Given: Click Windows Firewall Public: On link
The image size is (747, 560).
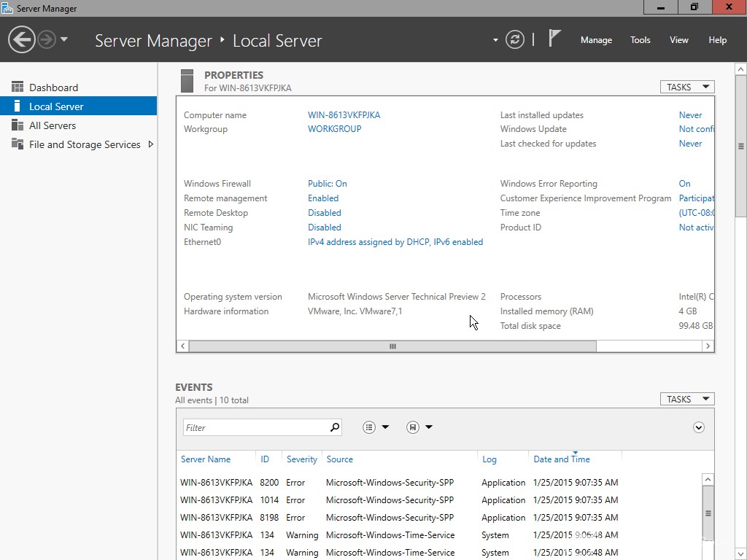Looking at the screenshot, I should click(x=328, y=183).
